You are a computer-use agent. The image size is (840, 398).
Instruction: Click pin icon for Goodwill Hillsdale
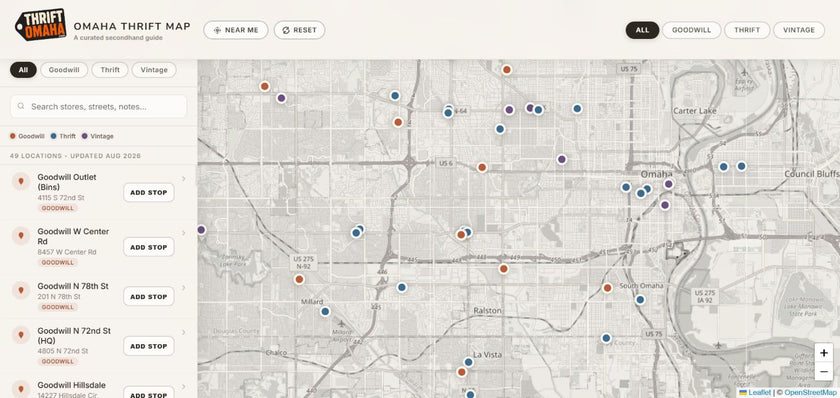(21, 389)
